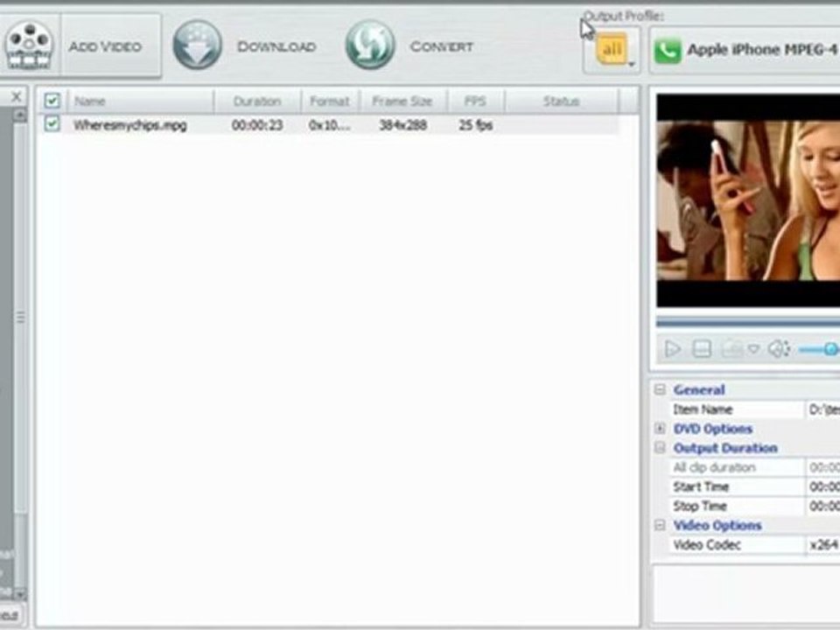The height and width of the screenshot is (630, 840).
Task: Click the Format column header
Action: coord(330,101)
